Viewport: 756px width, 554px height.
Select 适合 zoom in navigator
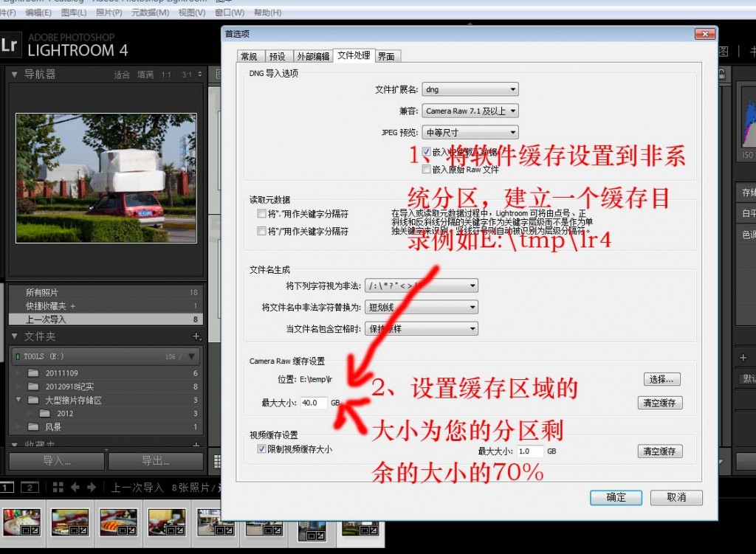(122, 75)
